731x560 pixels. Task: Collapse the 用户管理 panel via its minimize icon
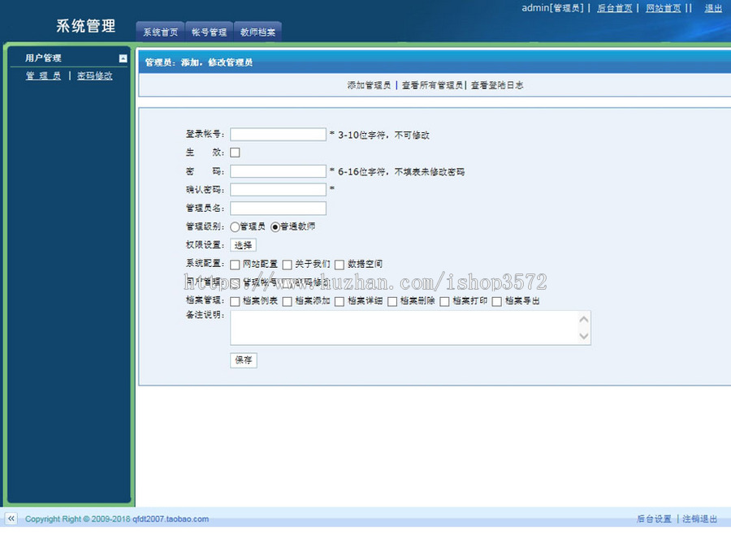[x=122, y=58]
